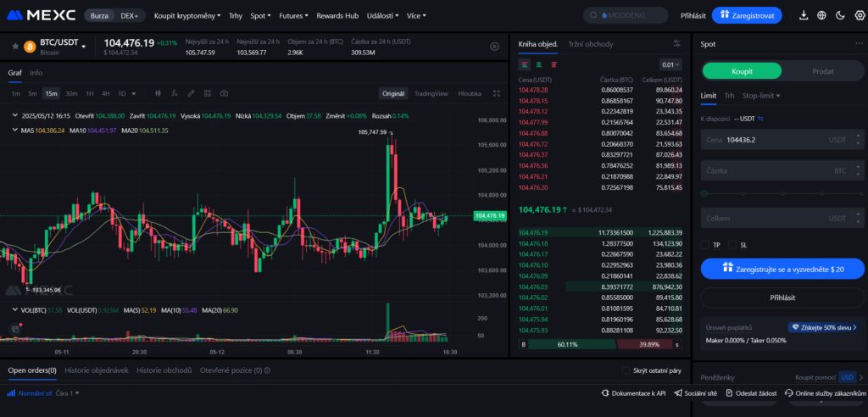The width and height of the screenshot is (868, 417).
Task: Open the Koupit kryptoměny dropdown menu
Action: point(187,15)
